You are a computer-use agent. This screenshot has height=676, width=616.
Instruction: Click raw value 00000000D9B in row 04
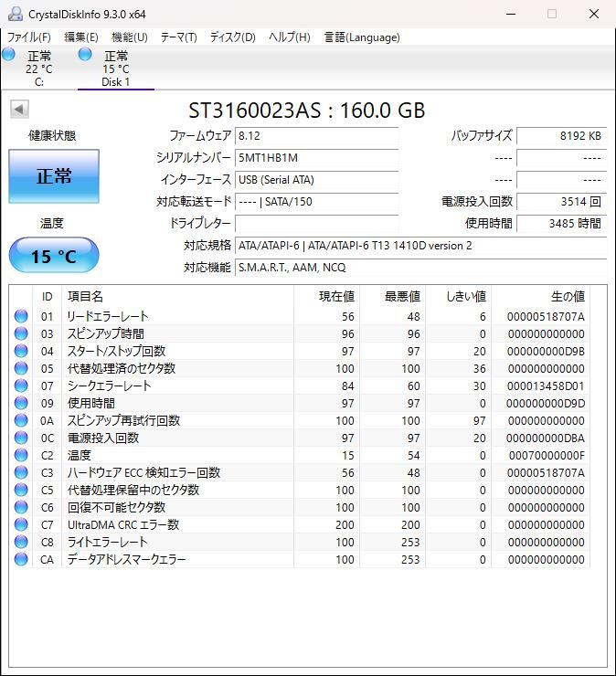point(546,352)
